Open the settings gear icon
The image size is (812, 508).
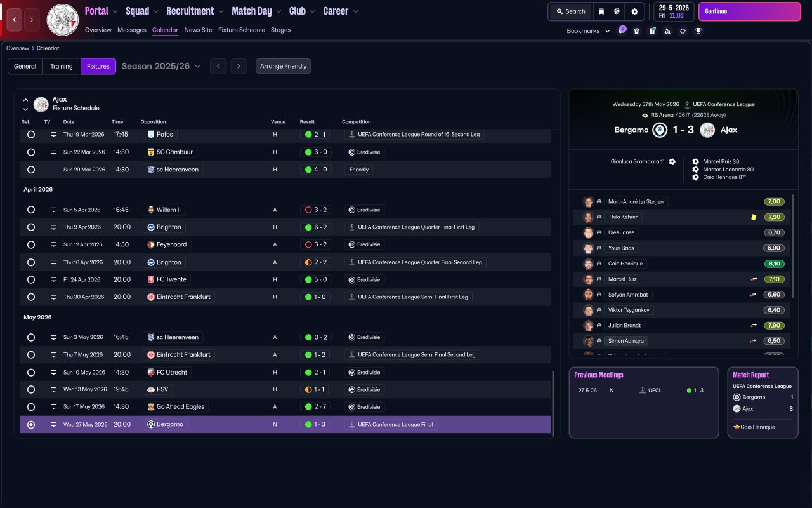point(634,11)
